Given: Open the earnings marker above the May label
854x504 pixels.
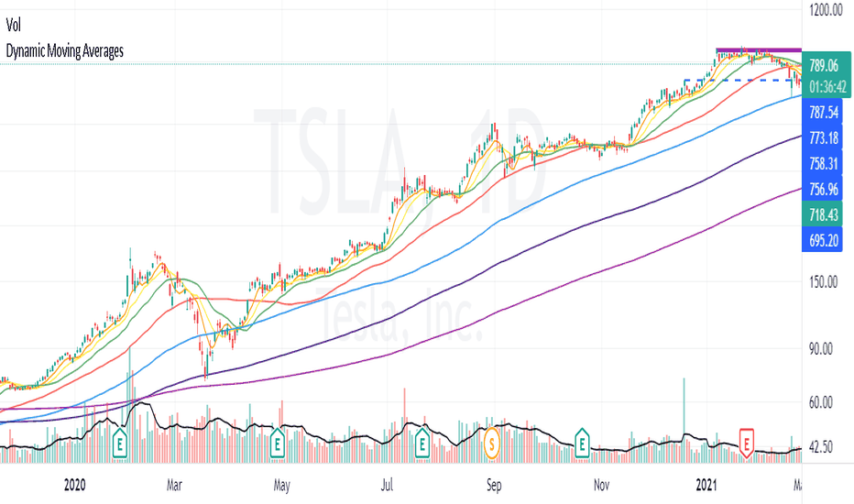Looking at the screenshot, I should pyautogui.click(x=278, y=444).
